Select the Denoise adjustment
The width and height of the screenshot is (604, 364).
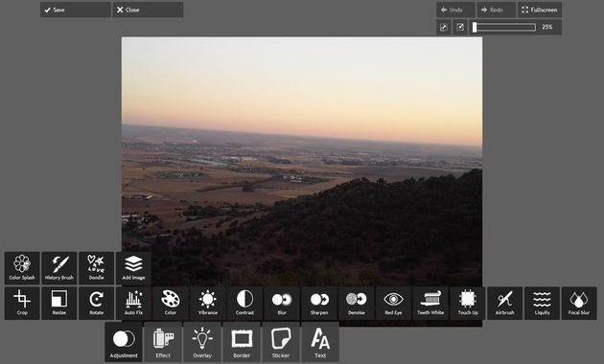[x=357, y=303]
